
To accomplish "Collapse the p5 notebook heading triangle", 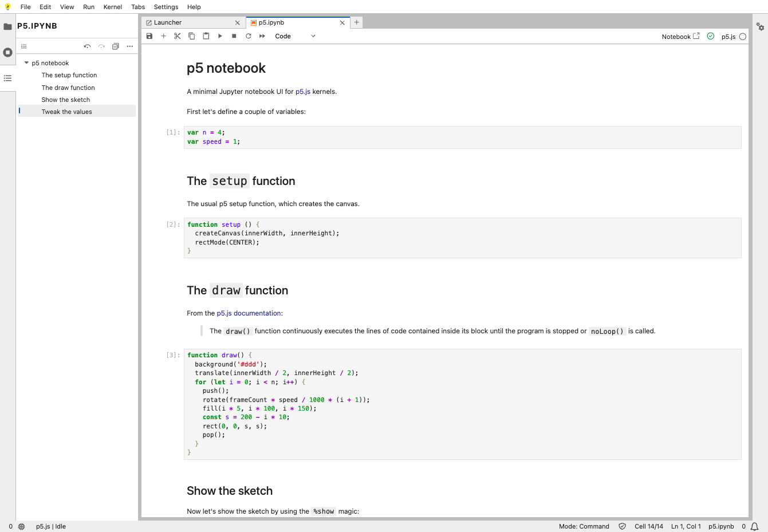I will point(26,63).
